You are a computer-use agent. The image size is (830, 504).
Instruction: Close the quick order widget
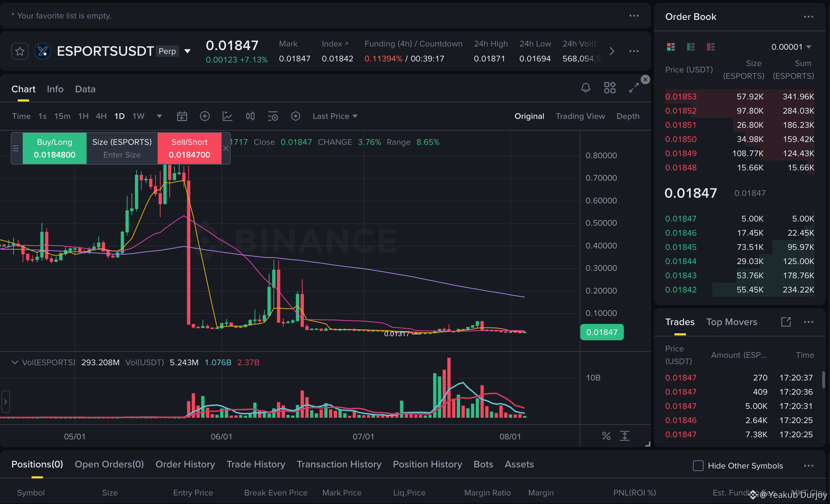pos(226,148)
